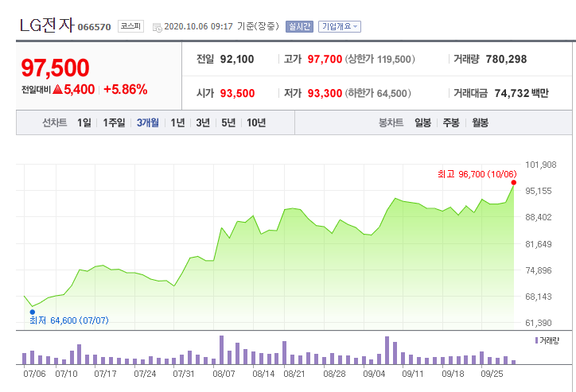Click the LG전자 stock name heading

(46, 25)
